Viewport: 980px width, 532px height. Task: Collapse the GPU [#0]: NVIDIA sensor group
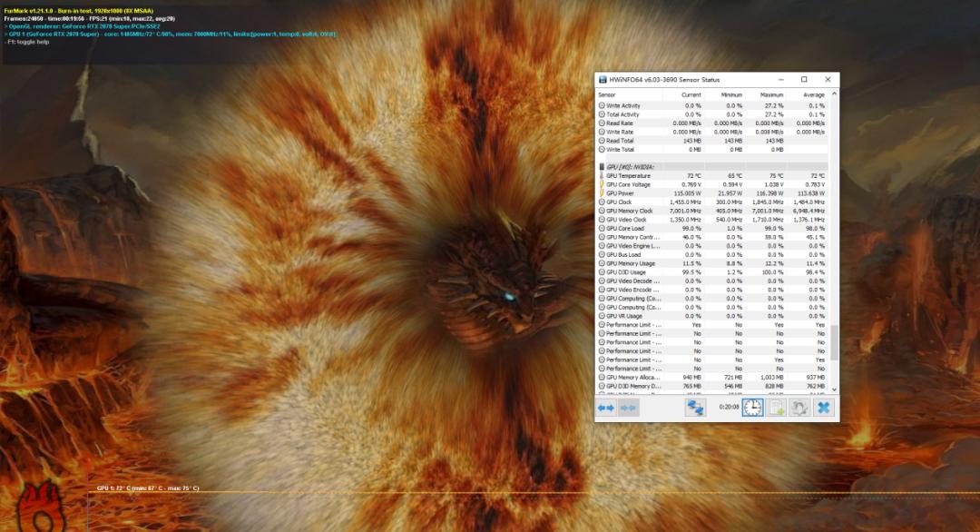(635, 166)
